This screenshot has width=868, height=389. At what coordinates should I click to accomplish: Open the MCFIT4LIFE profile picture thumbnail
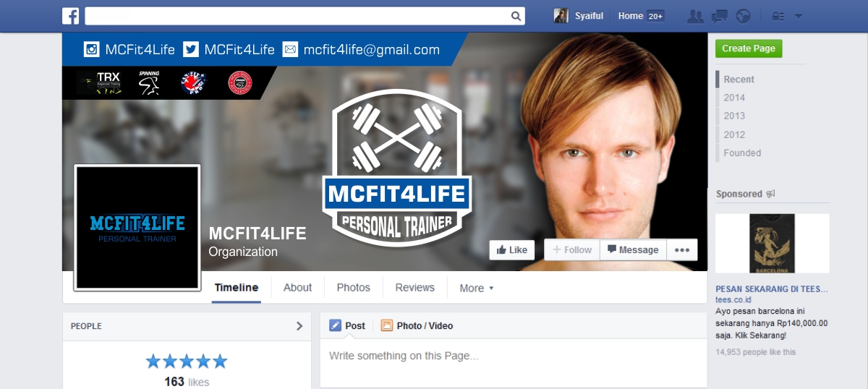137,227
